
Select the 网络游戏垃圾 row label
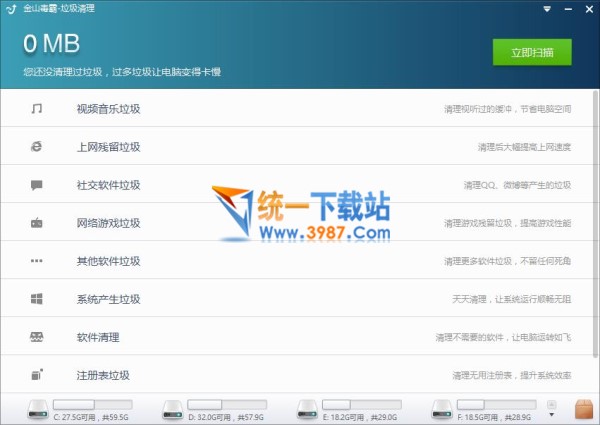point(108,223)
